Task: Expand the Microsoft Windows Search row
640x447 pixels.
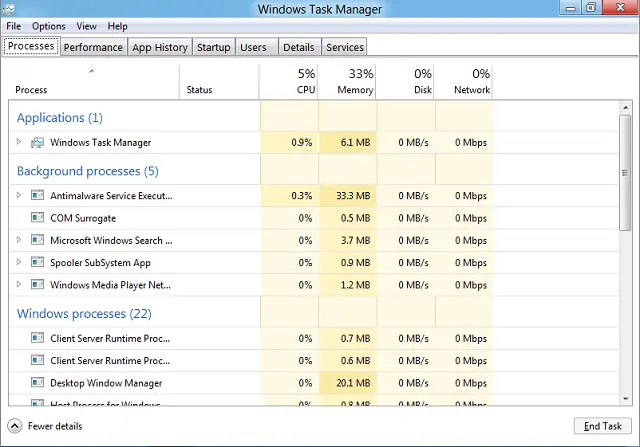Action: coord(19,240)
